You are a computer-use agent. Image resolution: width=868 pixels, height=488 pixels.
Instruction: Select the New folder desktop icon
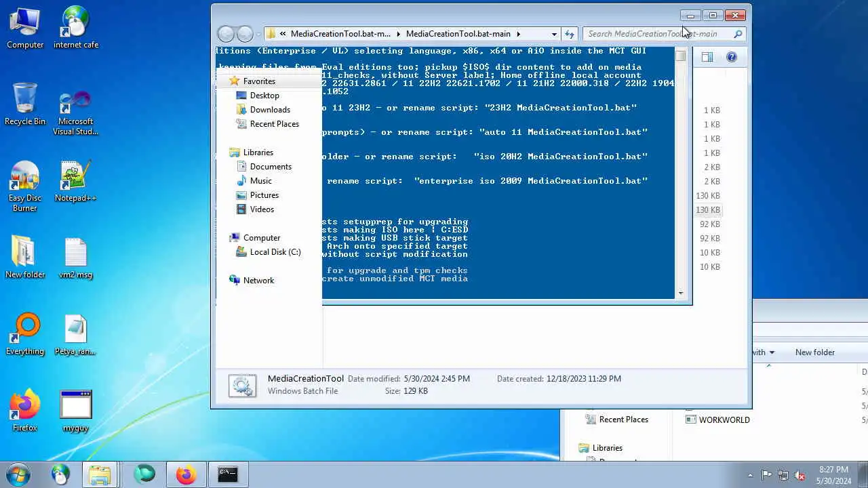tap(25, 257)
